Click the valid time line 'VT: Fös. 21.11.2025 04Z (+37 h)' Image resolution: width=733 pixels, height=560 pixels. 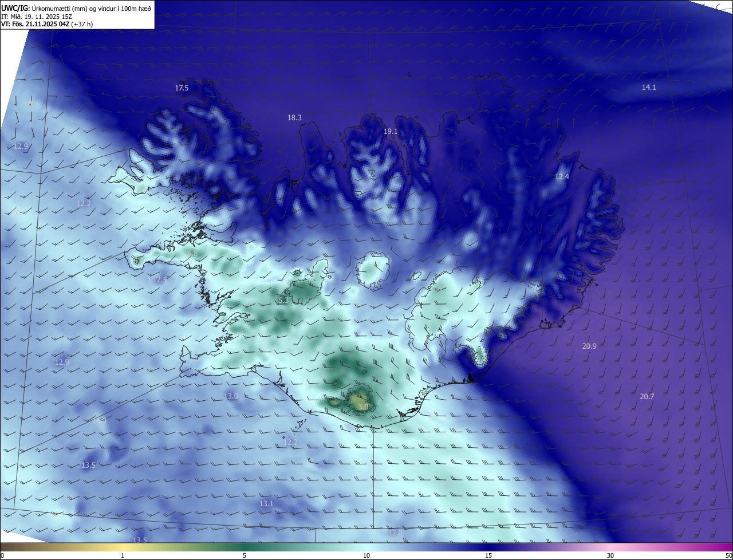point(47,24)
